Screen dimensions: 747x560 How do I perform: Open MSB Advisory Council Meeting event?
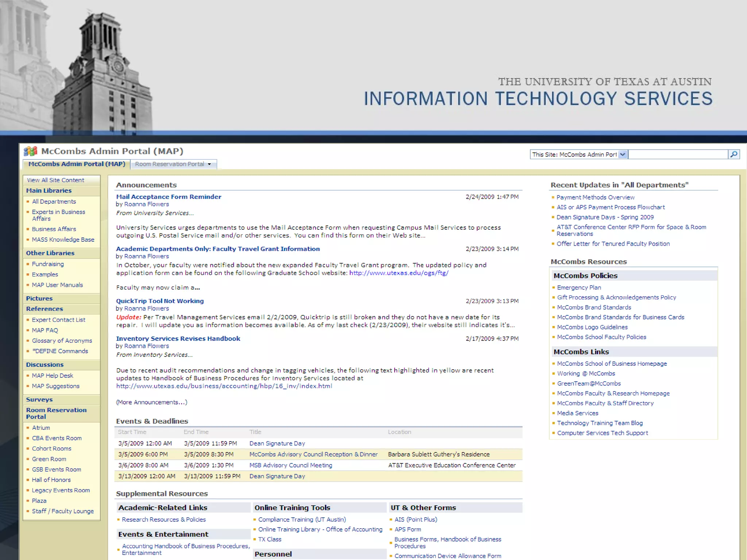click(x=291, y=465)
